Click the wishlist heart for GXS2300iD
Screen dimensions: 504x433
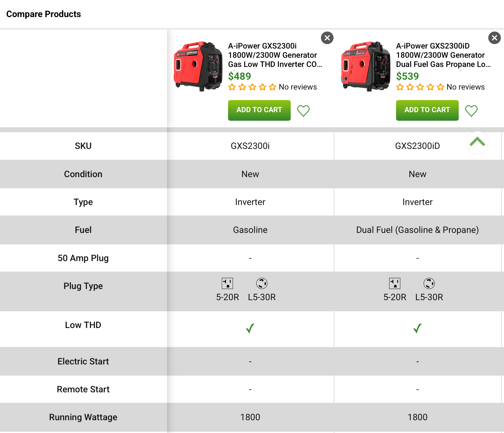coord(471,112)
